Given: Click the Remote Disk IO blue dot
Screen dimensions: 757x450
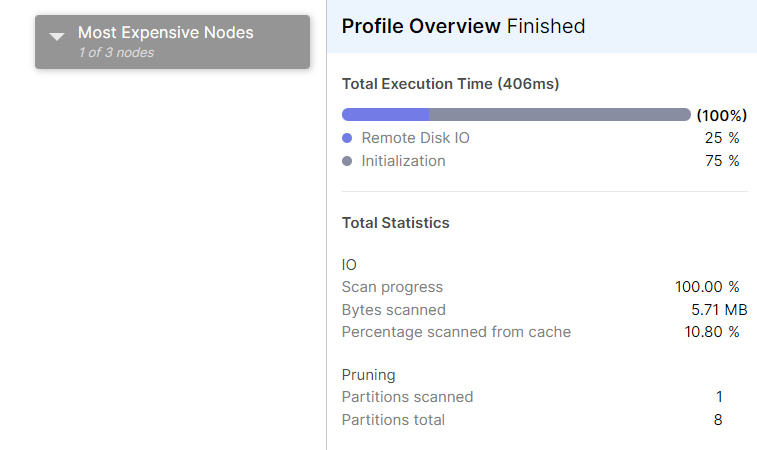Looking at the screenshot, I should pos(347,138).
